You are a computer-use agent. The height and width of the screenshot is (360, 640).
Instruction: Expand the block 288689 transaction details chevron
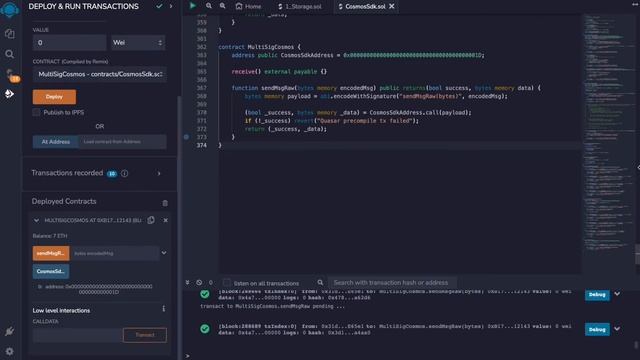[x=617, y=329]
